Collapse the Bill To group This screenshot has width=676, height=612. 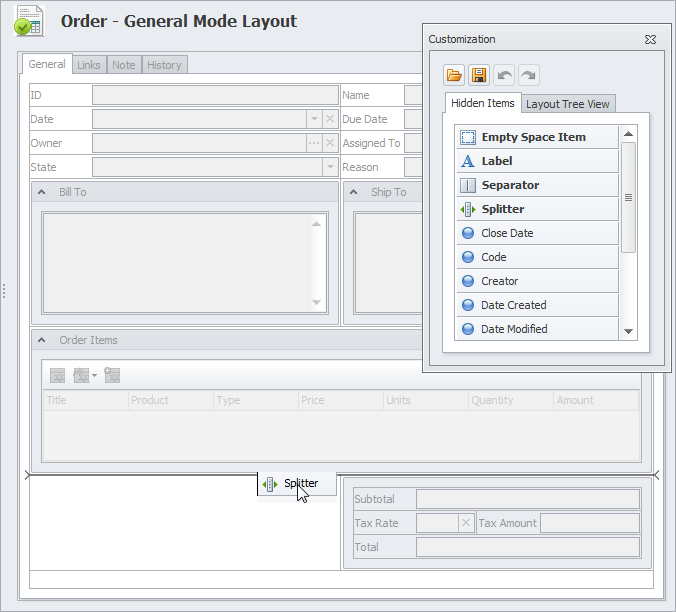(42, 192)
